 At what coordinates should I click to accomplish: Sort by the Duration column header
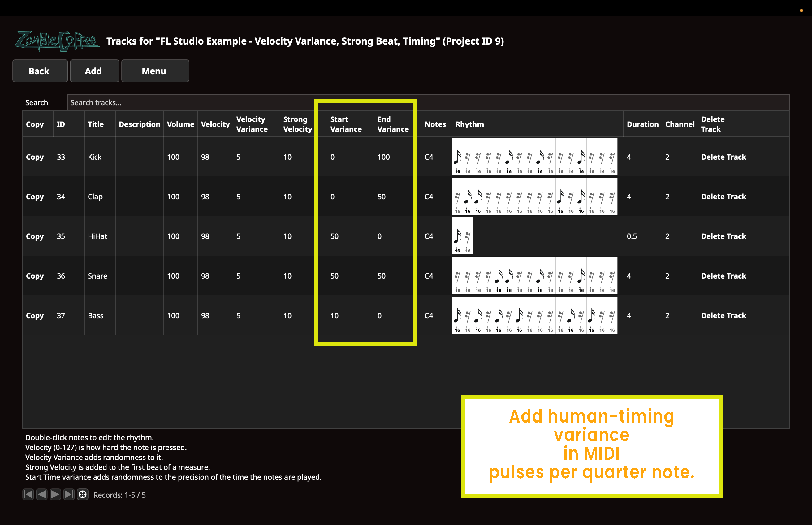coord(643,124)
